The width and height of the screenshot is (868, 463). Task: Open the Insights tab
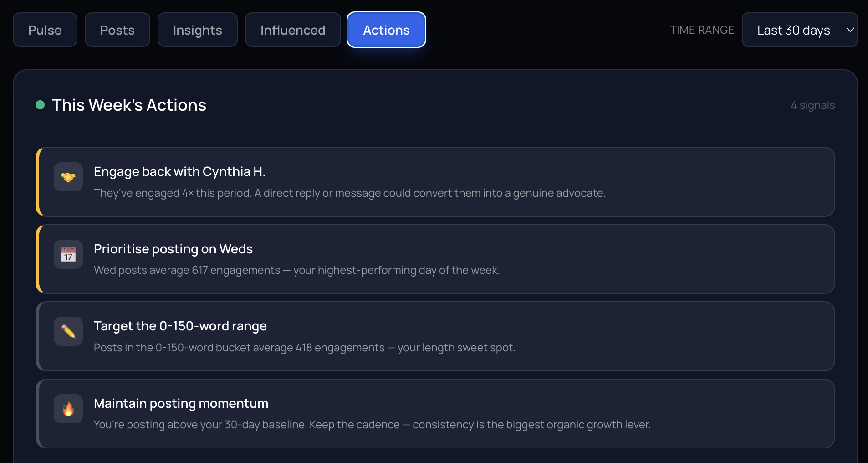197,30
